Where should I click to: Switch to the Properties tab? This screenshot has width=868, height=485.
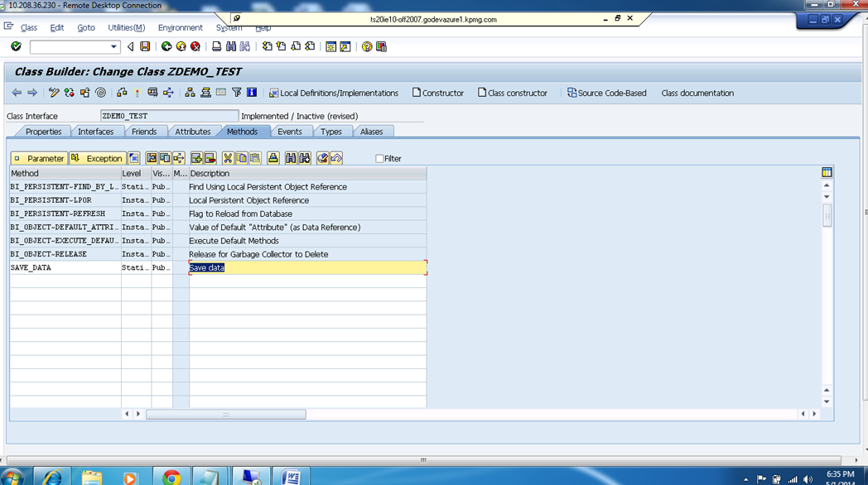coord(43,132)
